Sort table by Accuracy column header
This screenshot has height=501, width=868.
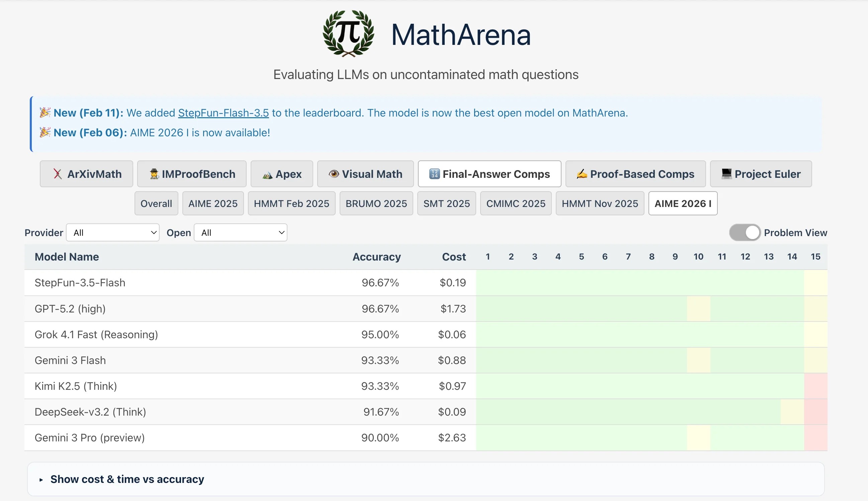pyautogui.click(x=376, y=257)
